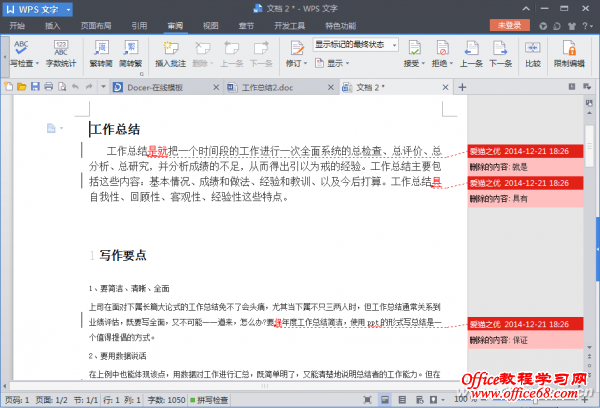Viewport: 600px width, 408px height.
Task: Switch to the 页面布局 ribbon tab
Action: pos(96,24)
